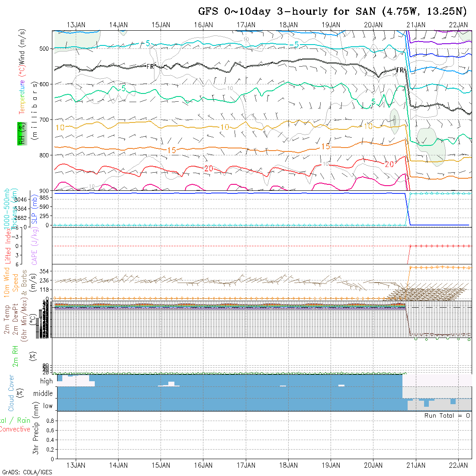Click 15JAN on the bottom date axis
Viewport: 476px width, 476px height.
(x=161, y=465)
